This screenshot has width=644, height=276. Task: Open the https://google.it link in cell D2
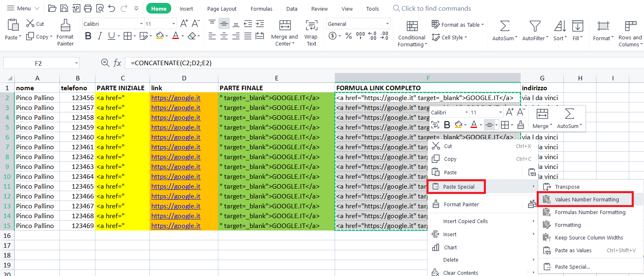point(176,98)
